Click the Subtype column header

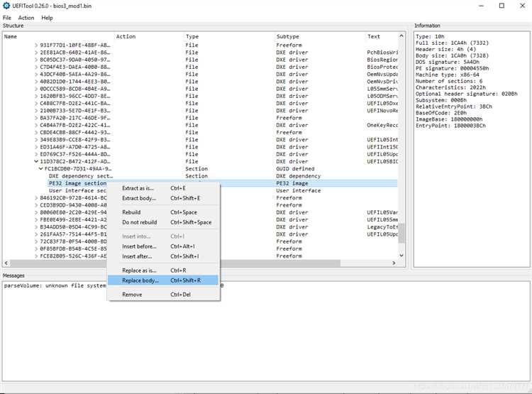click(x=321, y=36)
